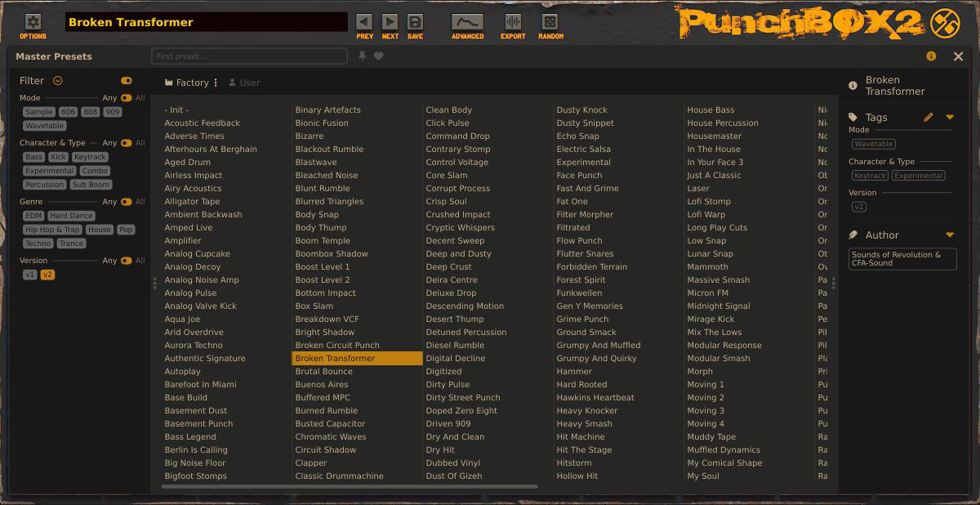Expand the Filter dropdown chevron
Screen dimensions: 980x505
point(58,81)
